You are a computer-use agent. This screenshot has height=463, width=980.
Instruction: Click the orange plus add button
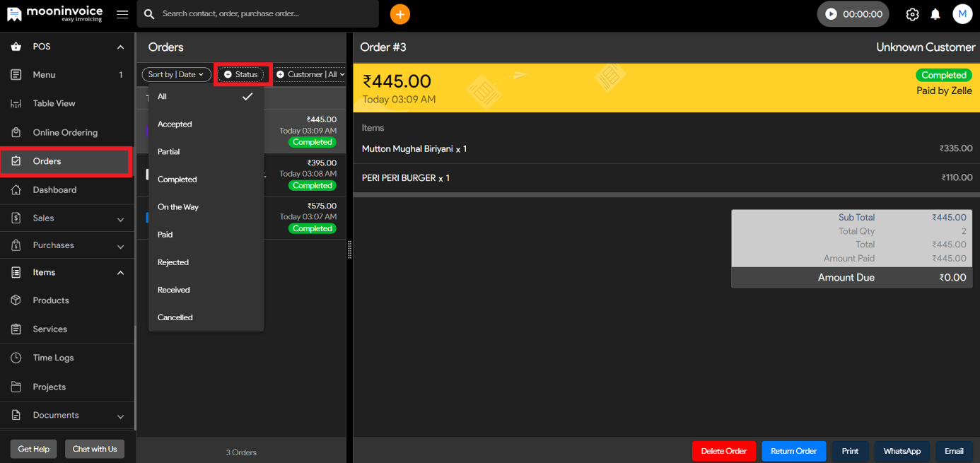[x=399, y=14]
